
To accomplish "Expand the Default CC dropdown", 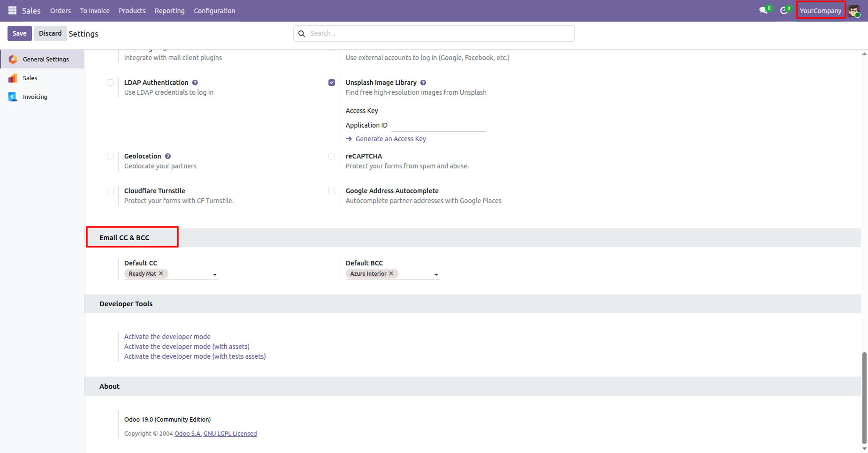I will 215,274.
